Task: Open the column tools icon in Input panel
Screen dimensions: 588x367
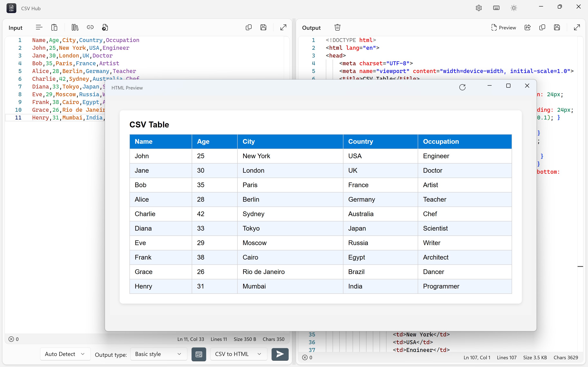Action: [x=75, y=27]
